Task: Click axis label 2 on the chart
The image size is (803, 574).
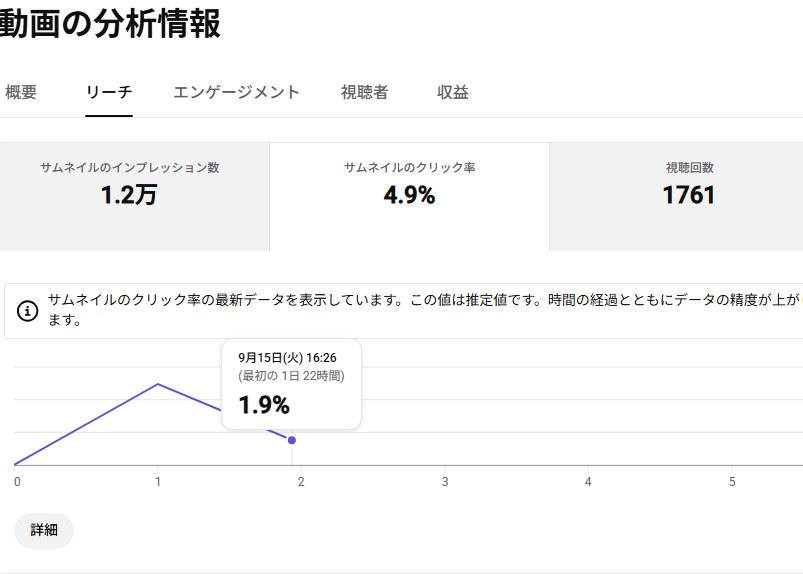Action: point(301,482)
